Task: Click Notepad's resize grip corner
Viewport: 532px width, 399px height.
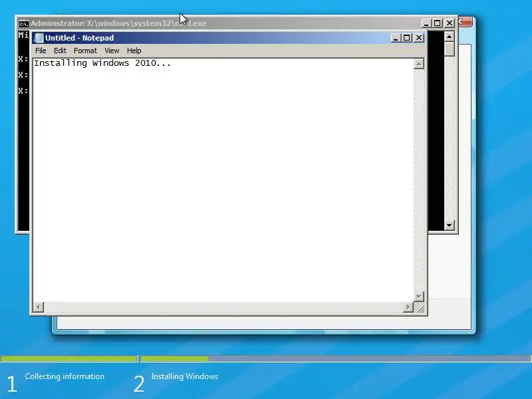Action: (x=420, y=308)
